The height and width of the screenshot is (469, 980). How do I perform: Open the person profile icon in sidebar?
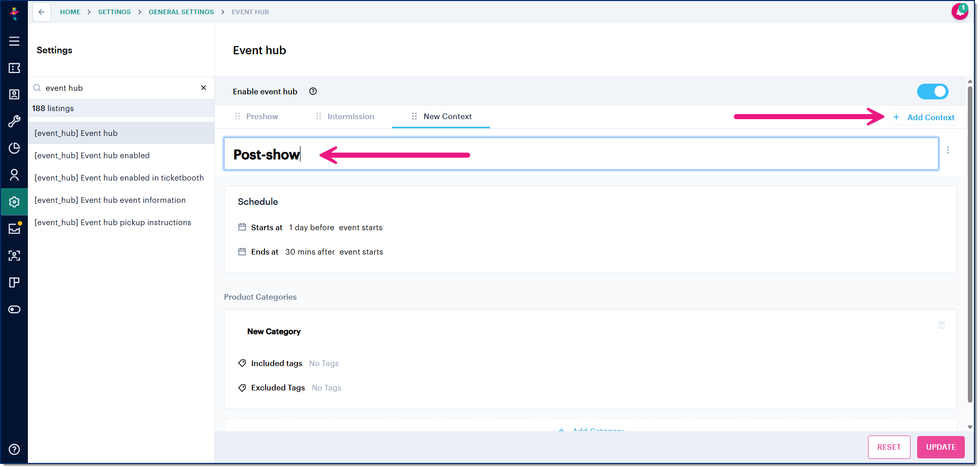[x=14, y=175]
